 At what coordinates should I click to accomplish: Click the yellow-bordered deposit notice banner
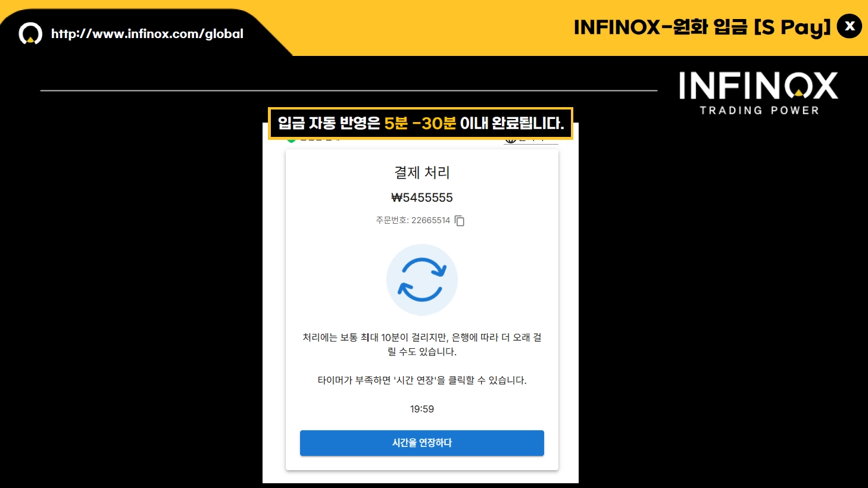click(420, 123)
